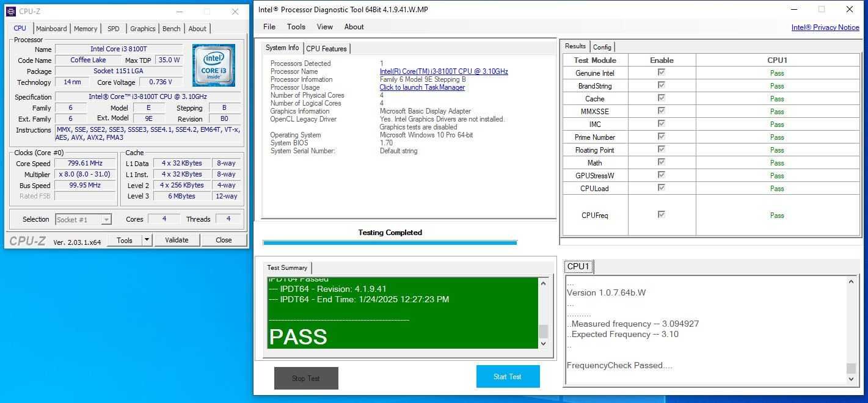Click the Multiplier x 8.0 value field
868x403 pixels.
pos(85,174)
